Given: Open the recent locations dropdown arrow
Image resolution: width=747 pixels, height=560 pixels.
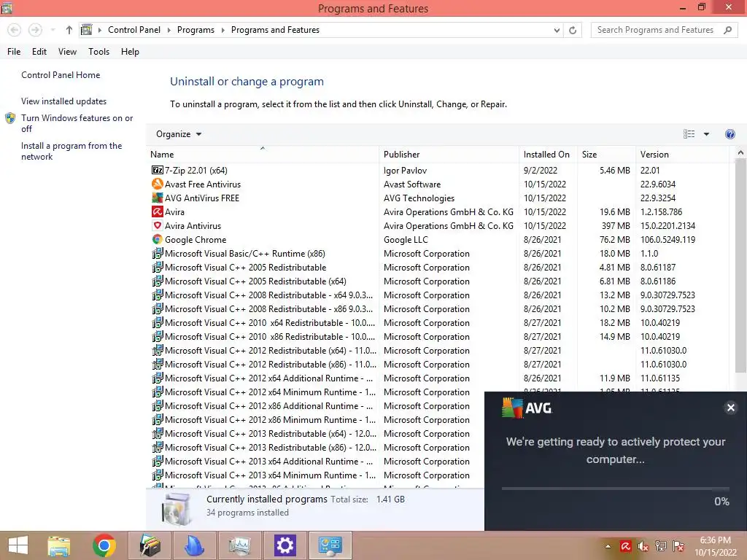Looking at the screenshot, I should [x=53, y=30].
